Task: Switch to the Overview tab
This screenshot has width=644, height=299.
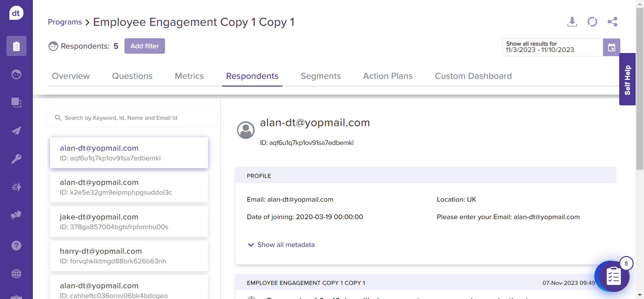Action: tap(71, 76)
